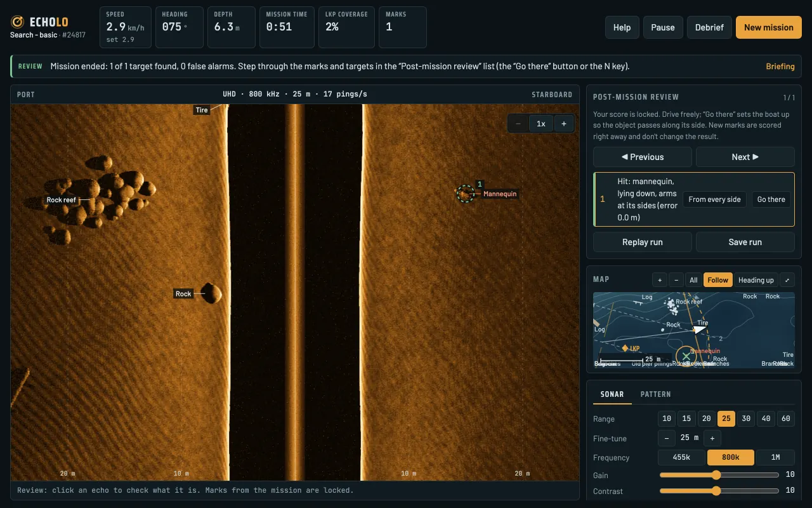Image resolution: width=812 pixels, height=508 pixels.
Task: Zoom in the sonar view with plus
Action: point(564,124)
